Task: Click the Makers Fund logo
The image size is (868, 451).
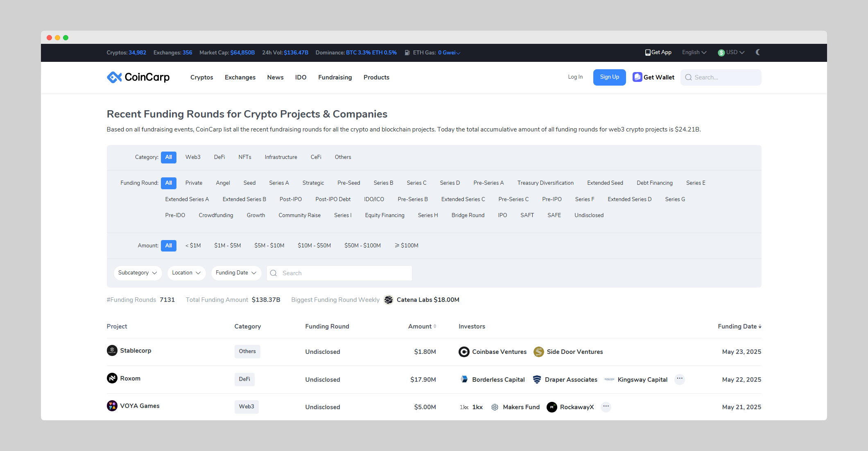Action: tap(495, 407)
